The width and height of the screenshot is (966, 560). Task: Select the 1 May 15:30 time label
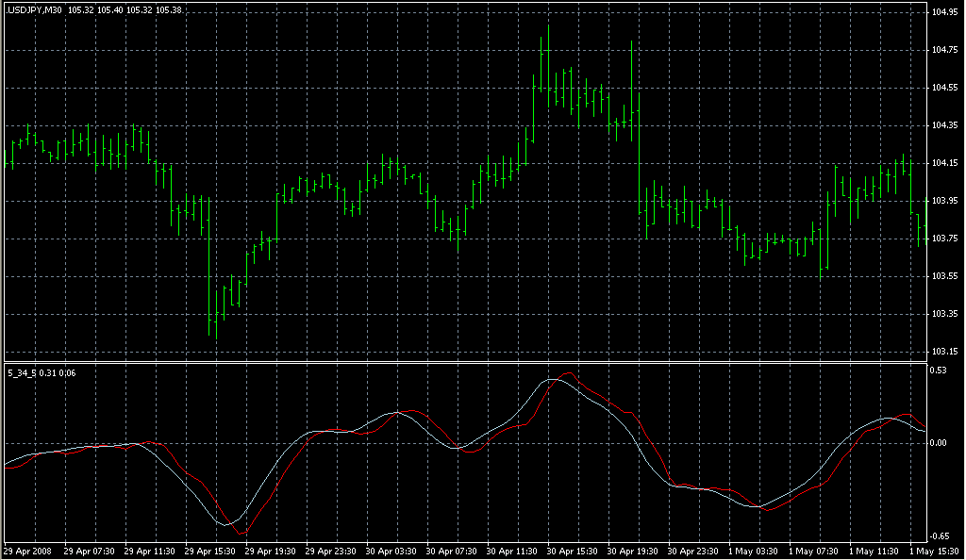(x=935, y=550)
